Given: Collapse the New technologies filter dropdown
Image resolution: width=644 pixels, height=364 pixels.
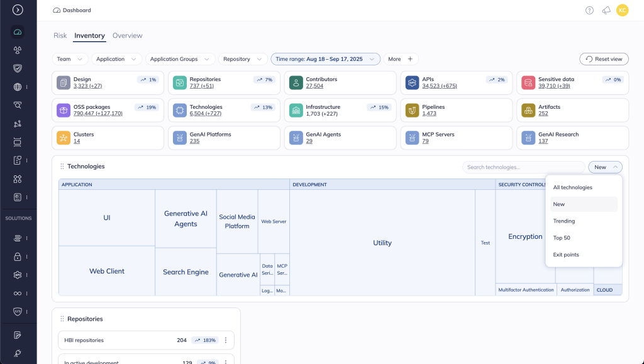Looking at the screenshot, I should 605,167.
